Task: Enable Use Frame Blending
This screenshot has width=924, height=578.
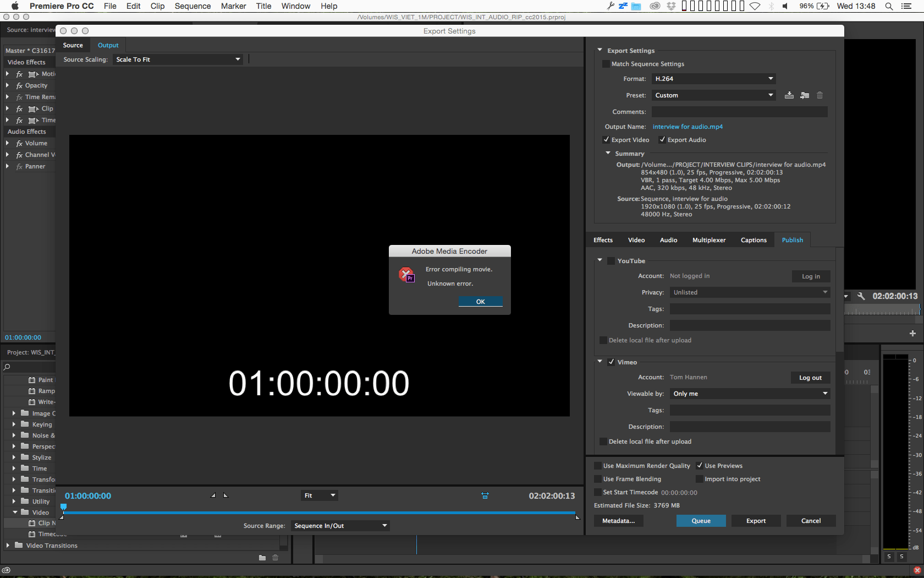Action: [x=597, y=478]
